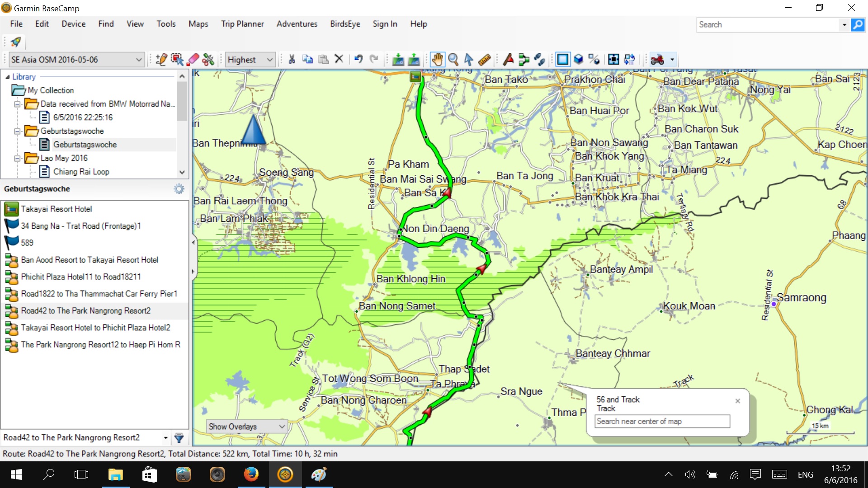Image resolution: width=868 pixels, height=488 pixels.
Task: Select the 589 waypoint entry
Action: (95, 243)
